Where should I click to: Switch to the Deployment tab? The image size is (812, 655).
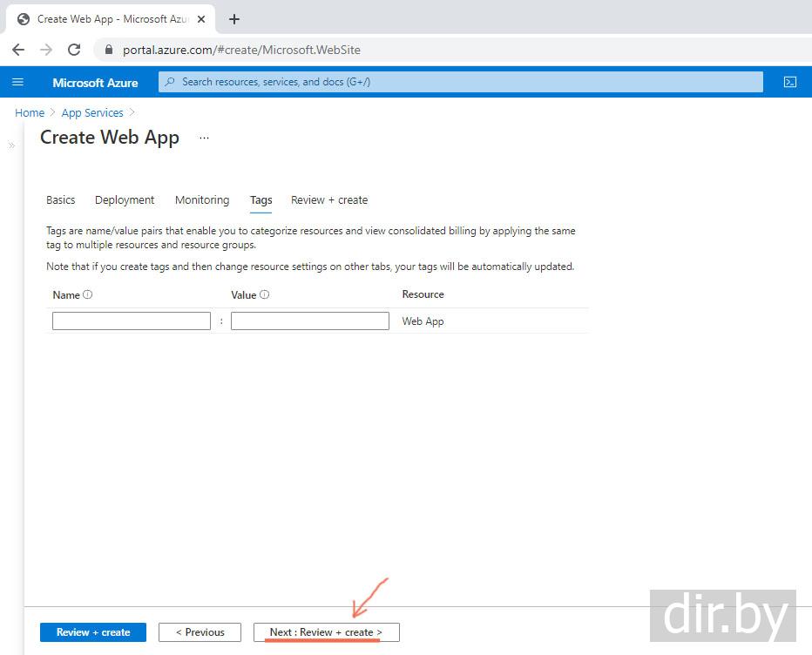coord(125,200)
